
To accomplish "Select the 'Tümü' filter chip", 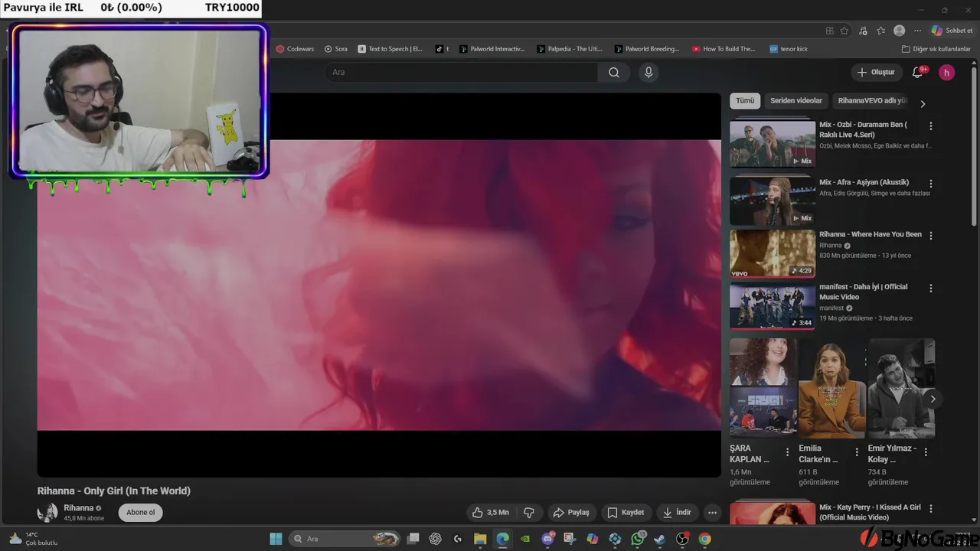I will click(745, 101).
